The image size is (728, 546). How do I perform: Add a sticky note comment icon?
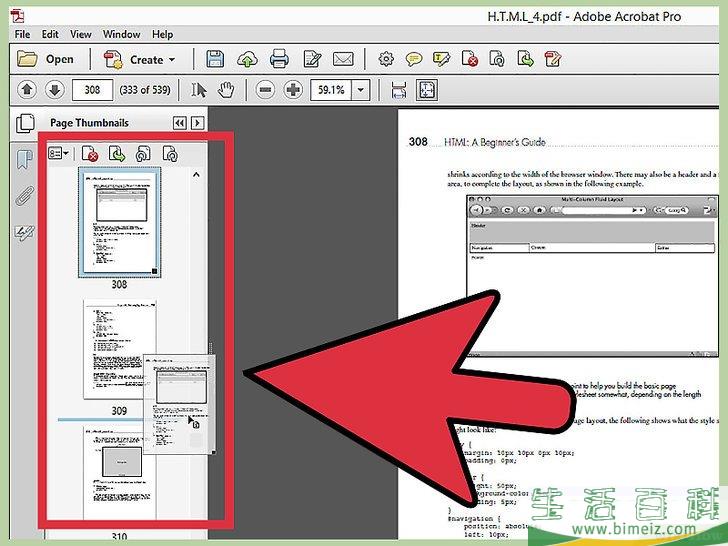point(413,59)
